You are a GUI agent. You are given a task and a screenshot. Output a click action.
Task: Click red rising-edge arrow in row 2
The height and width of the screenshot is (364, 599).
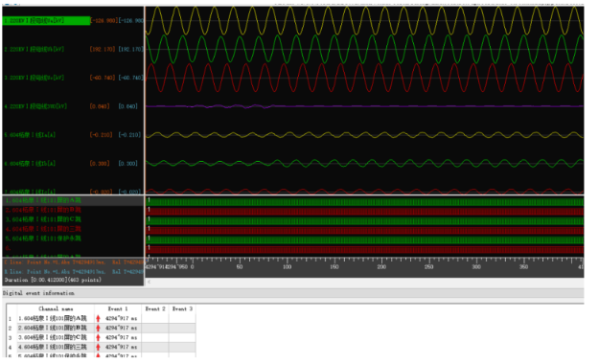pyautogui.click(x=98, y=329)
